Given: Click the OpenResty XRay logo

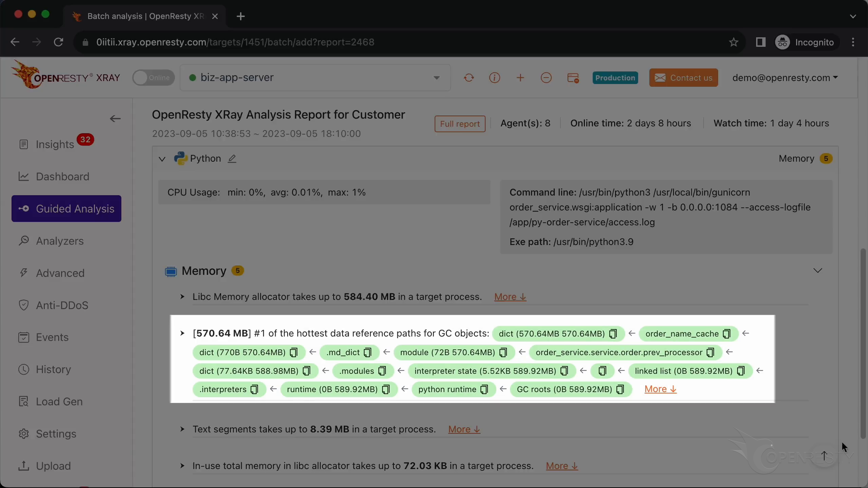Looking at the screenshot, I should click(x=66, y=75).
